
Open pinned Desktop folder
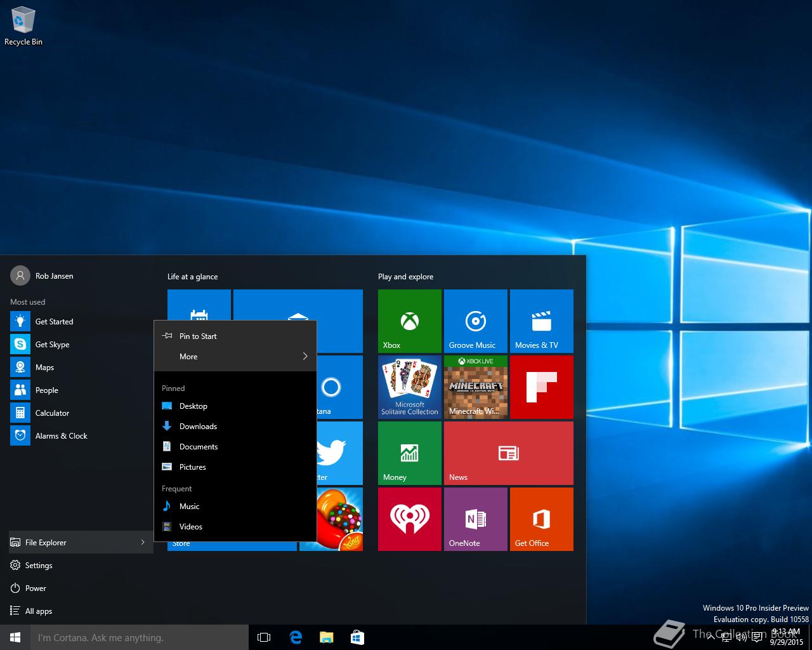(235, 406)
